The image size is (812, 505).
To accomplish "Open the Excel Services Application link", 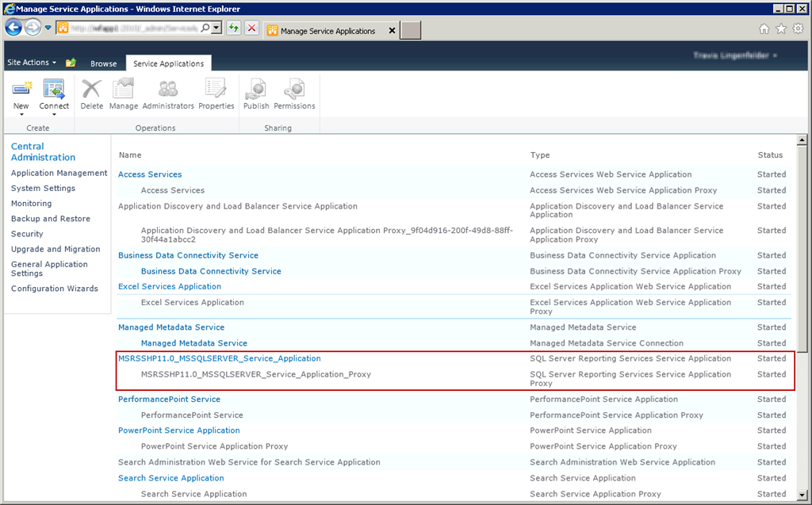I will 170,286.
